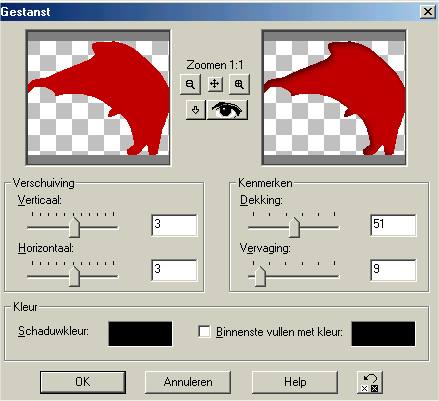
Task: Click the Horizontaal value input field
Action: [174, 270]
